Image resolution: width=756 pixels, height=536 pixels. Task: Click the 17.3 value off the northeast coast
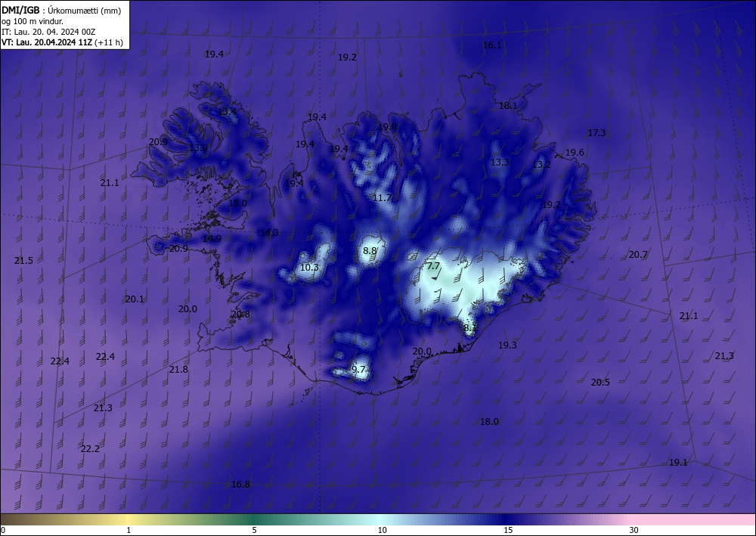[x=596, y=132]
